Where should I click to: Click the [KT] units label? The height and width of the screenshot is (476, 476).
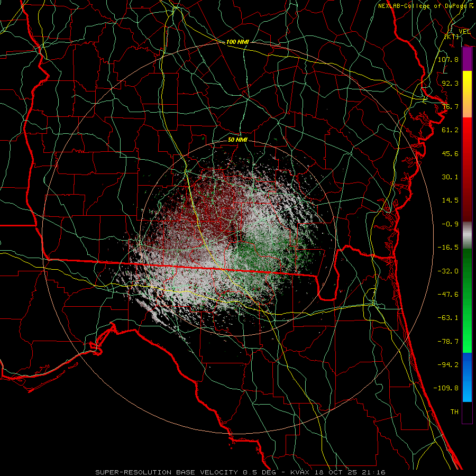tap(452, 36)
